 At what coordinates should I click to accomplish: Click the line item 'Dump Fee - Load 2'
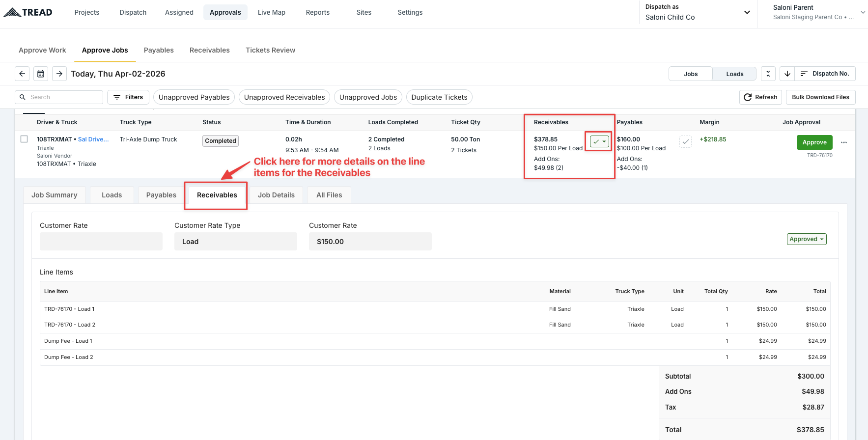pyautogui.click(x=69, y=357)
